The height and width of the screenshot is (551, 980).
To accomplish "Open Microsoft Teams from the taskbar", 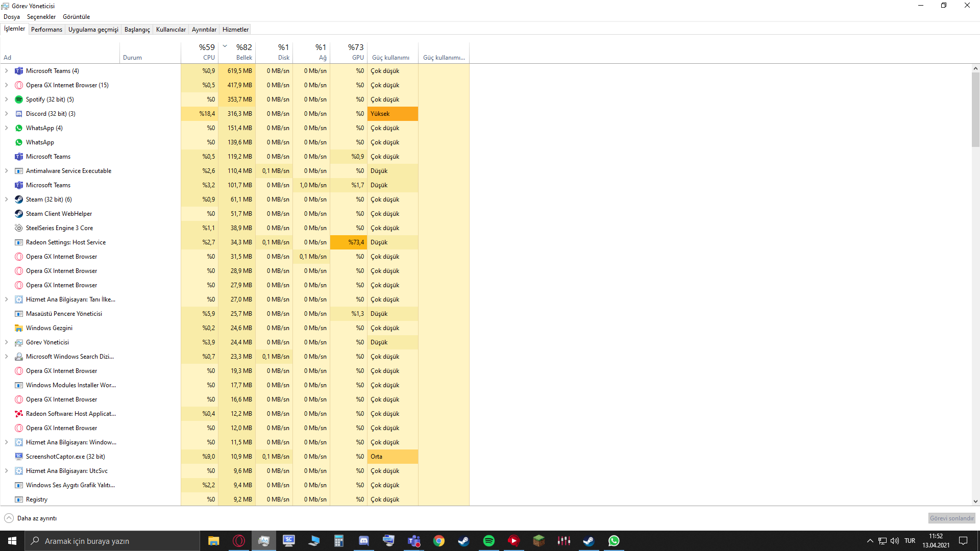I will (413, 540).
